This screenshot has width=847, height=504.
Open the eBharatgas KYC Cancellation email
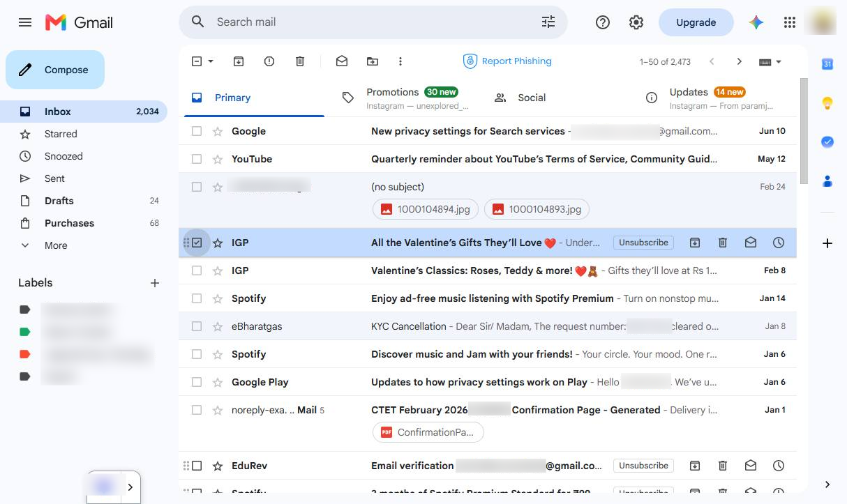coord(488,326)
